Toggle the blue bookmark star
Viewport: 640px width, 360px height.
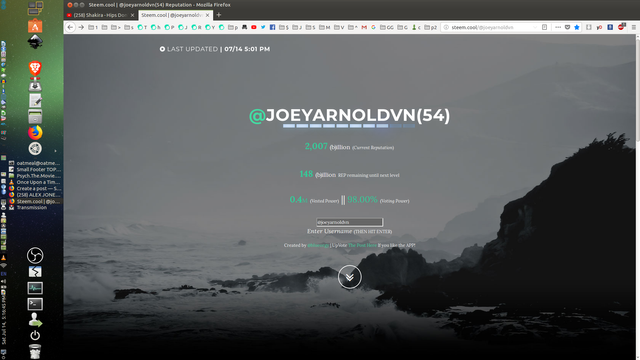(577, 27)
